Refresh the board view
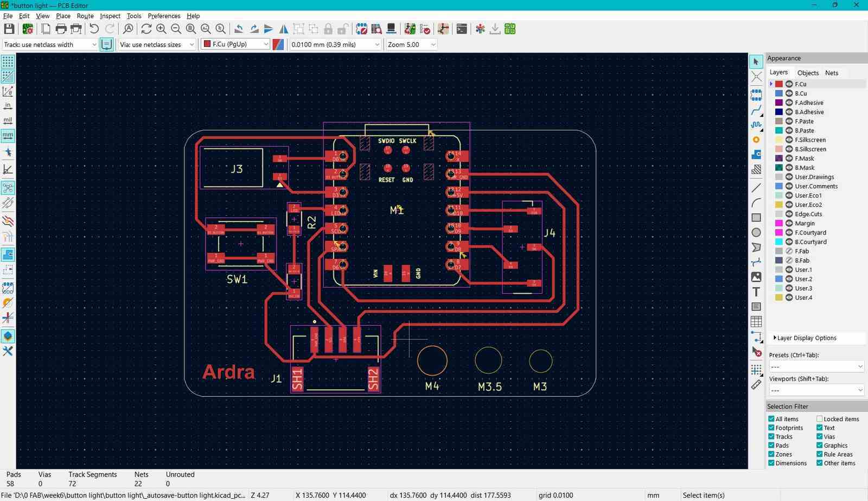This screenshot has width=868, height=501. (x=146, y=29)
